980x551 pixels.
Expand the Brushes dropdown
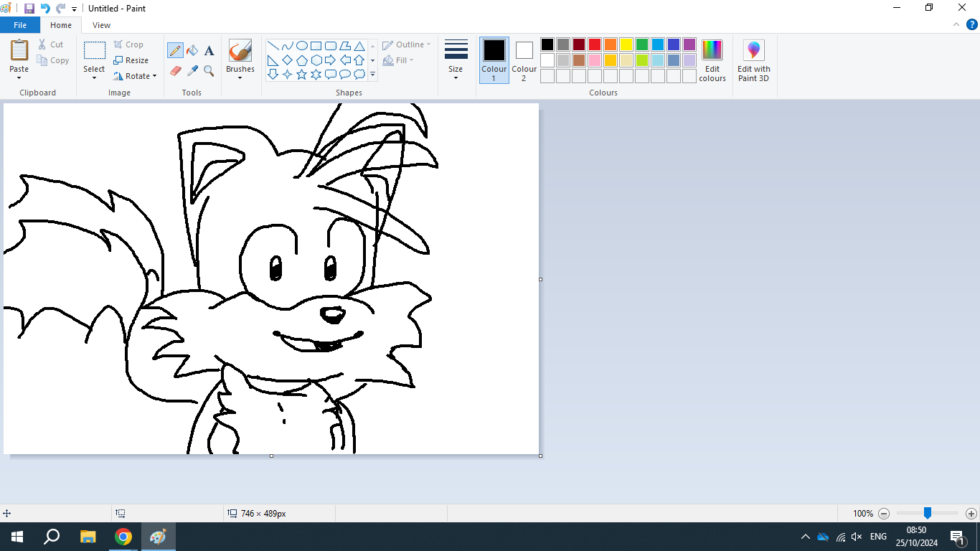click(x=240, y=77)
